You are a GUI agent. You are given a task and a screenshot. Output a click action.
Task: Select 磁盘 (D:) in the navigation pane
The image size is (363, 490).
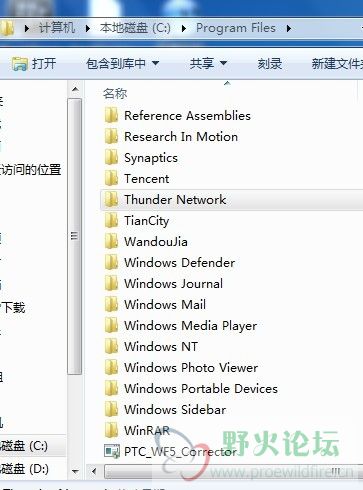click(x=24, y=469)
